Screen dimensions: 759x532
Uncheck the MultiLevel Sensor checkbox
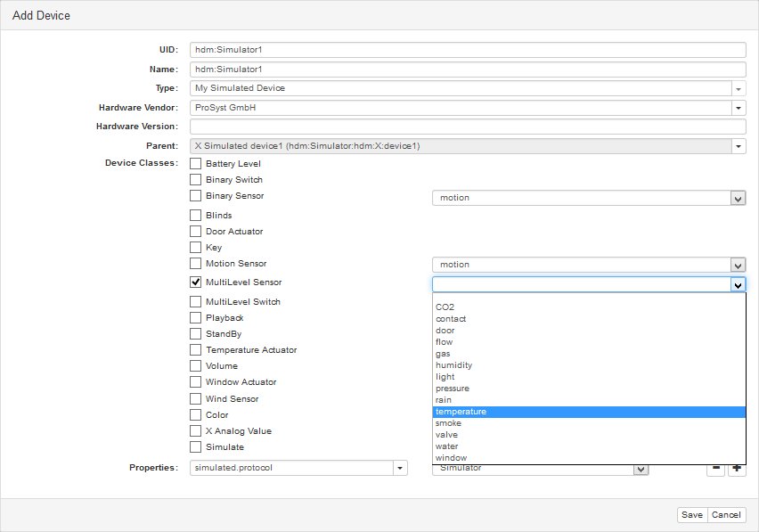[x=196, y=282]
